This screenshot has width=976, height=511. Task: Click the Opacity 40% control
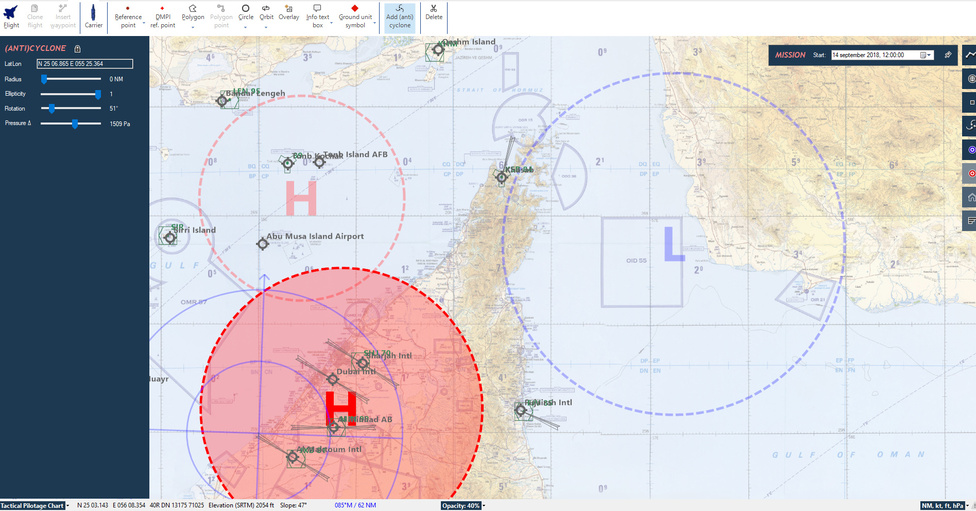461,505
